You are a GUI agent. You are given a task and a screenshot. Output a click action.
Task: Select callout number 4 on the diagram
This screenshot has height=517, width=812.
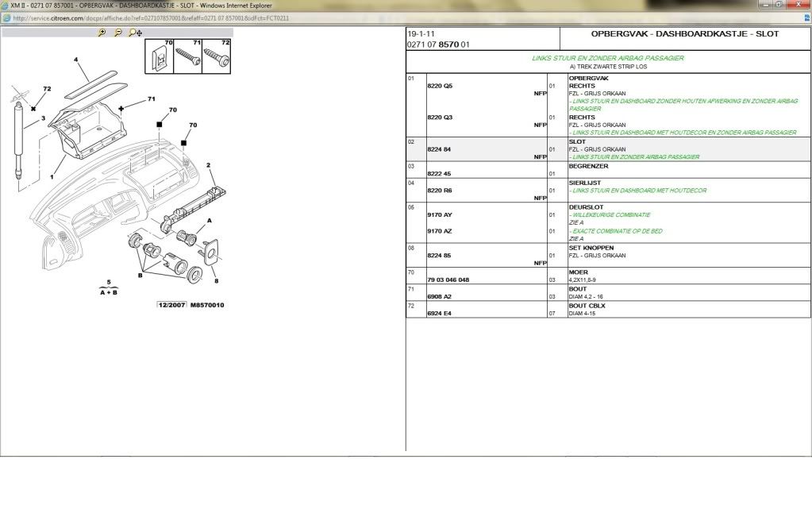[75, 60]
